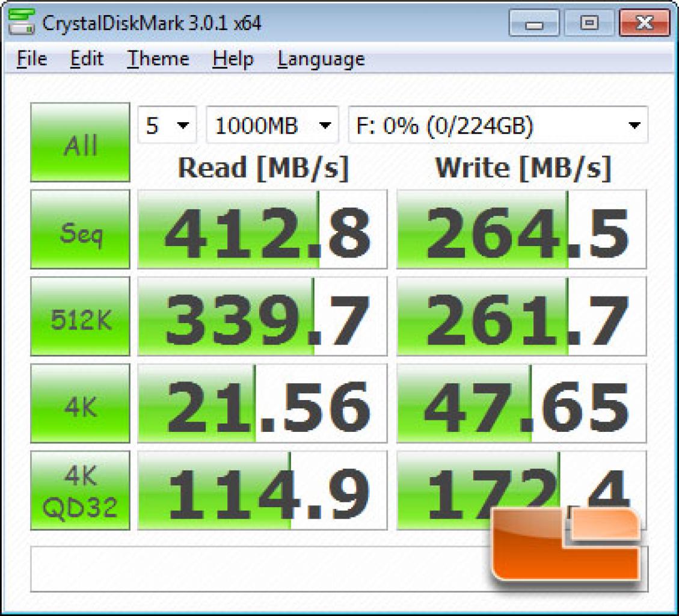Start the Seq sequential test
Viewport: 679px width, 616px height.
point(80,229)
